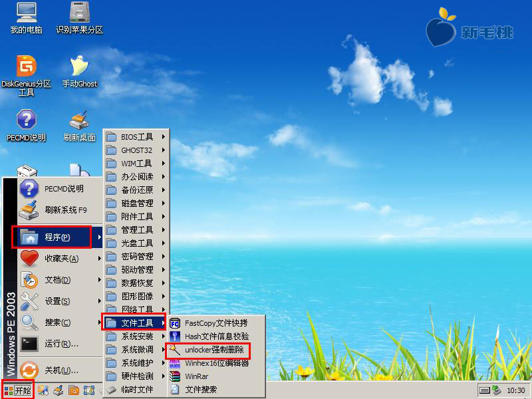Select 关机(U)... in the start menu
Viewport: 532px width, 399px height.
click(x=60, y=370)
